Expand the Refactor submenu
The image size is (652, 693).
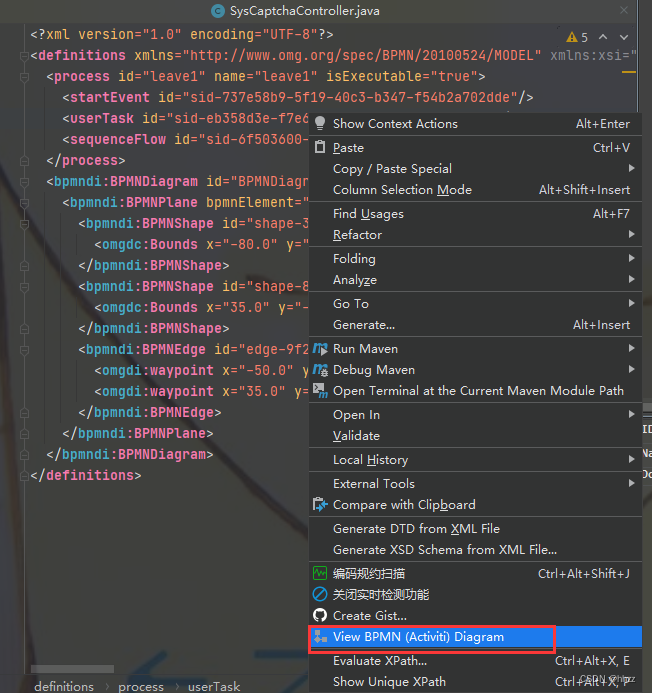(475, 235)
